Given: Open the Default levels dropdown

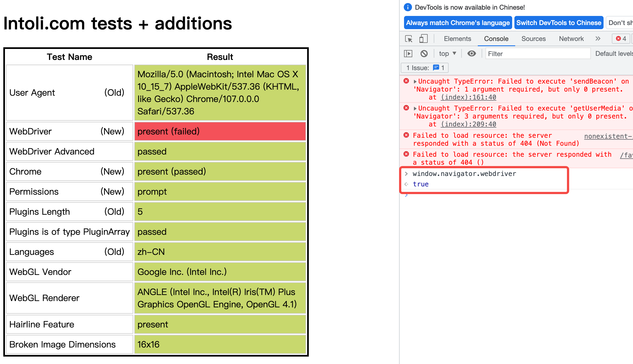Looking at the screenshot, I should click(x=614, y=54).
